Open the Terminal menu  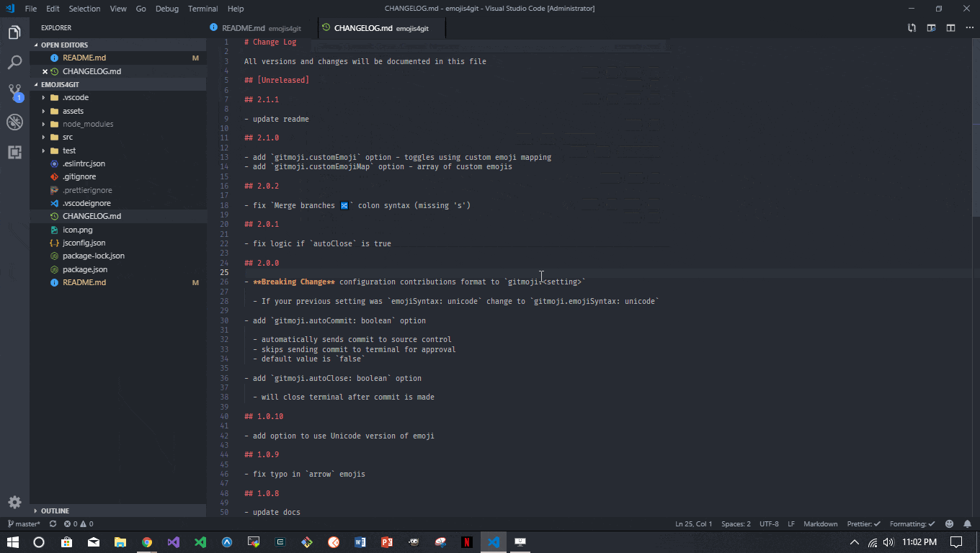[202, 9]
